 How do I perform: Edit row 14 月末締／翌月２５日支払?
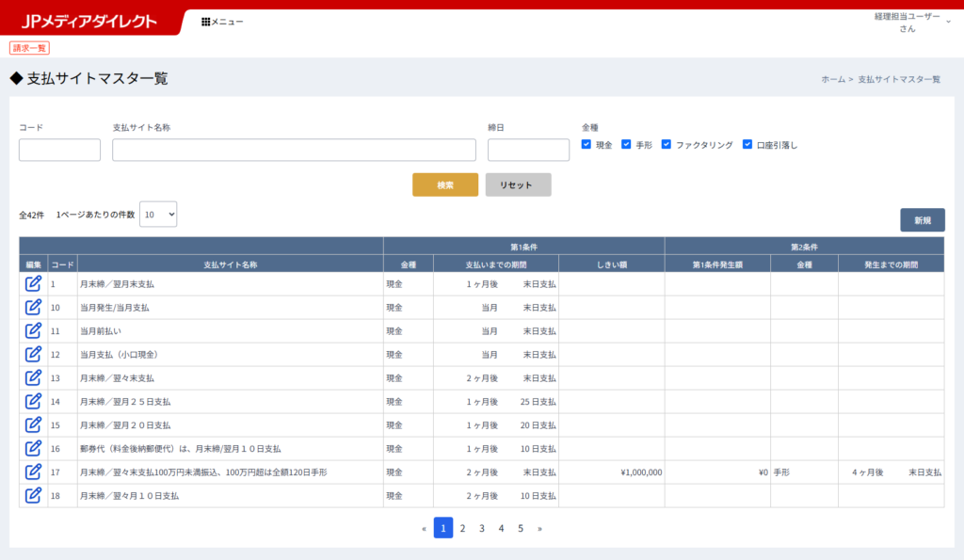pyautogui.click(x=33, y=401)
